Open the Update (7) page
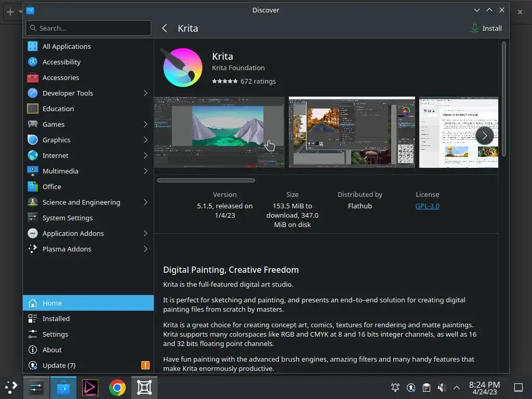 click(88, 365)
